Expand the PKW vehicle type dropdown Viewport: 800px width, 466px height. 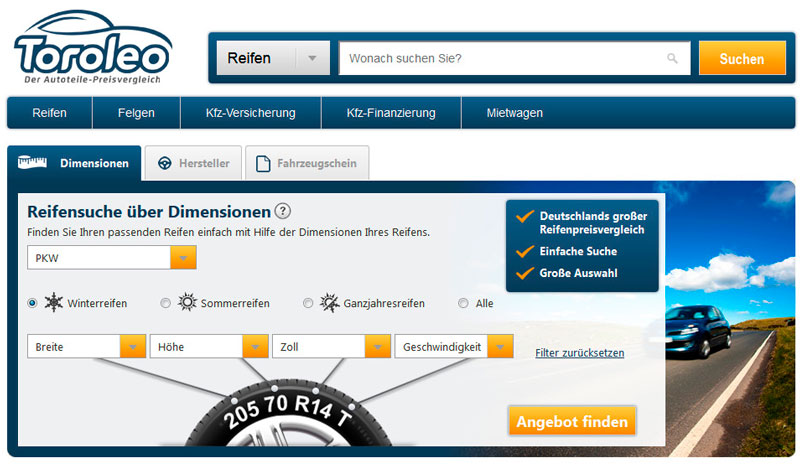coord(112,258)
